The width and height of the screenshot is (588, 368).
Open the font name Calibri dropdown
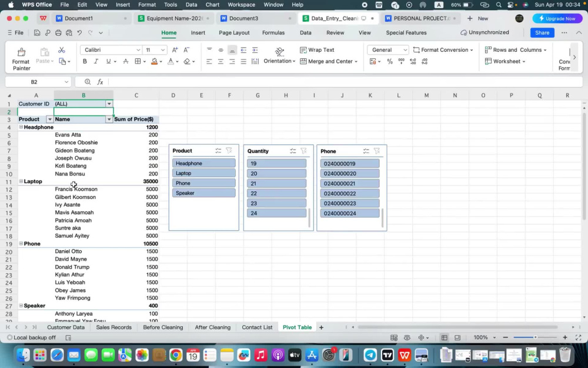(x=138, y=50)
